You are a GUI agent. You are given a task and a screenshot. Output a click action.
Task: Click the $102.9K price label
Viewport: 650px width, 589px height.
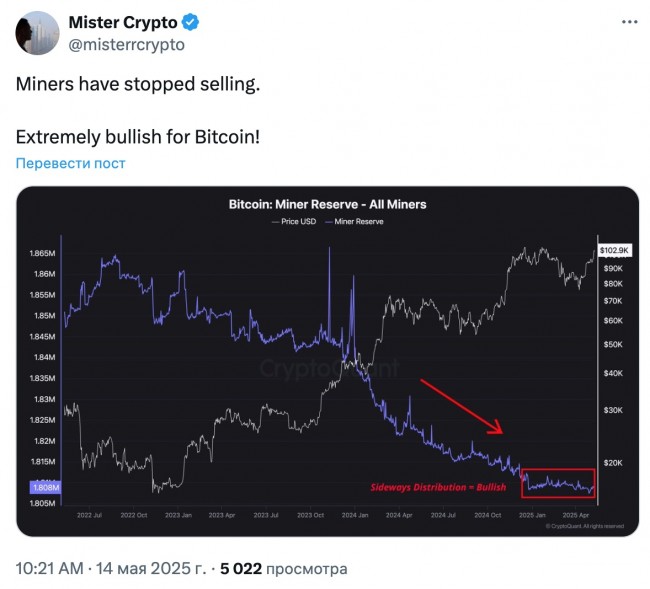[615, 250]
